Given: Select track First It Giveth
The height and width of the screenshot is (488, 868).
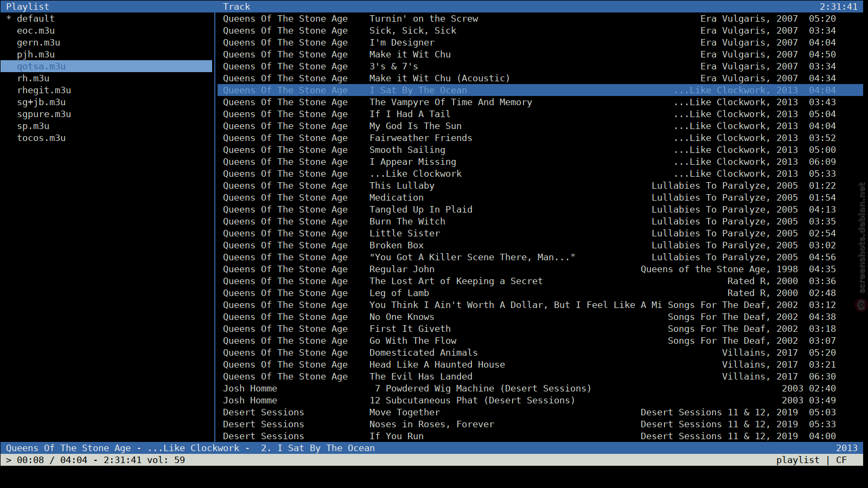Looking at the screenshot, I should click(x=540, y=329).
